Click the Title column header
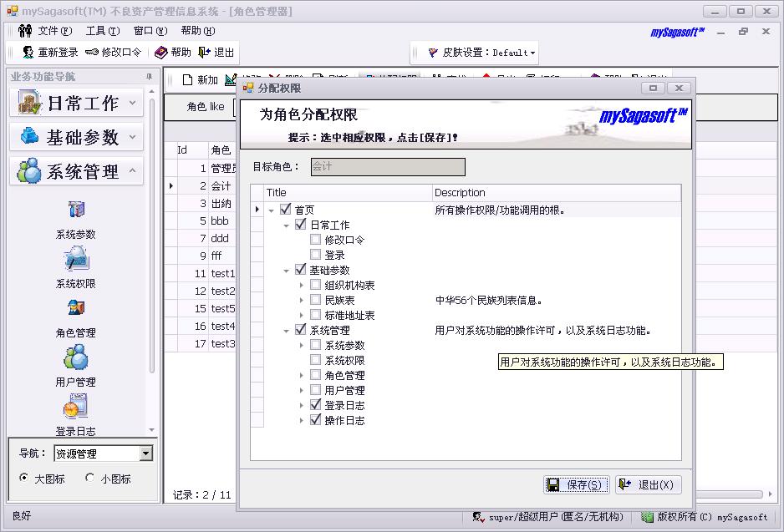The height and width of the screenshot is (532, 784). pyautogui.click(x=348, y=192)
